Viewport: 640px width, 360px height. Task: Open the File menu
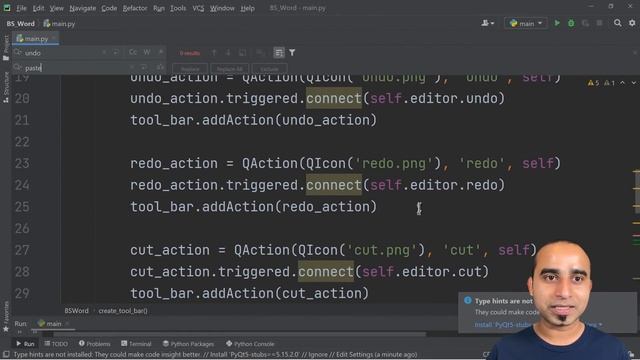[x=21, y=8]
